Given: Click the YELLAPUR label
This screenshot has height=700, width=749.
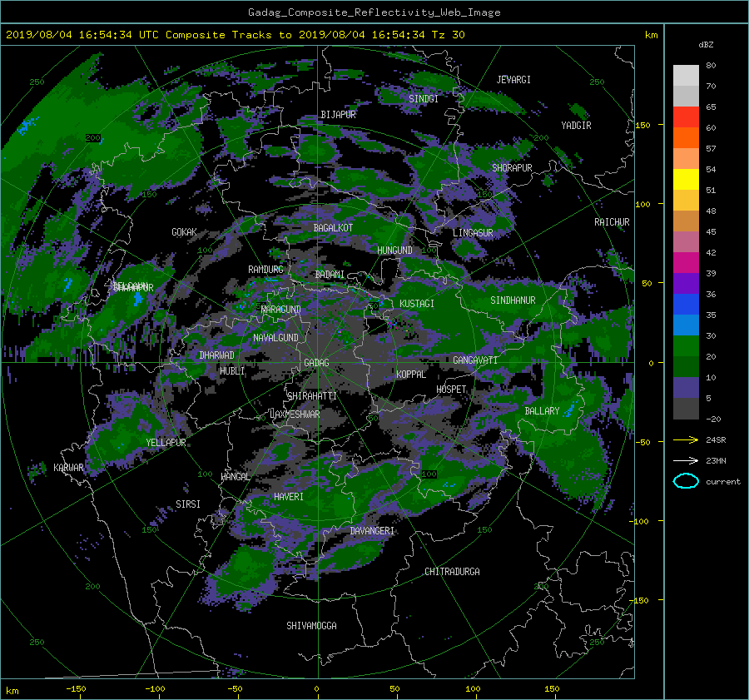Looking at the screenshot, I should pyautogui.click(x=166, y=443).
